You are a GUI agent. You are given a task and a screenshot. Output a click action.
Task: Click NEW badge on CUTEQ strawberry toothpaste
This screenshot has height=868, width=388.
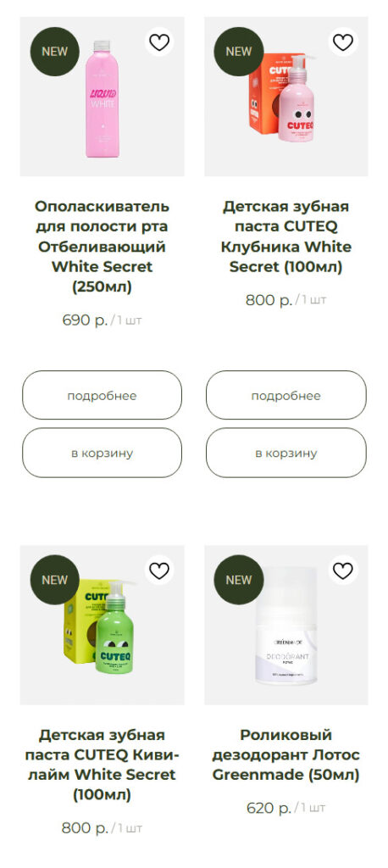pos(239,52)
